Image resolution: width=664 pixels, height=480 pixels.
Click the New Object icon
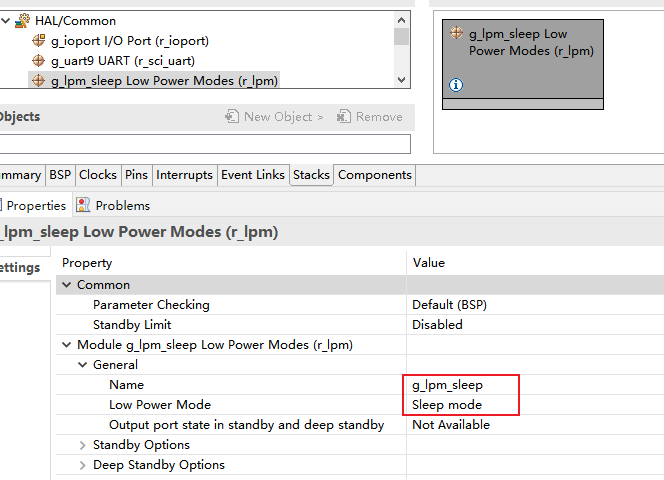point(232,117)
